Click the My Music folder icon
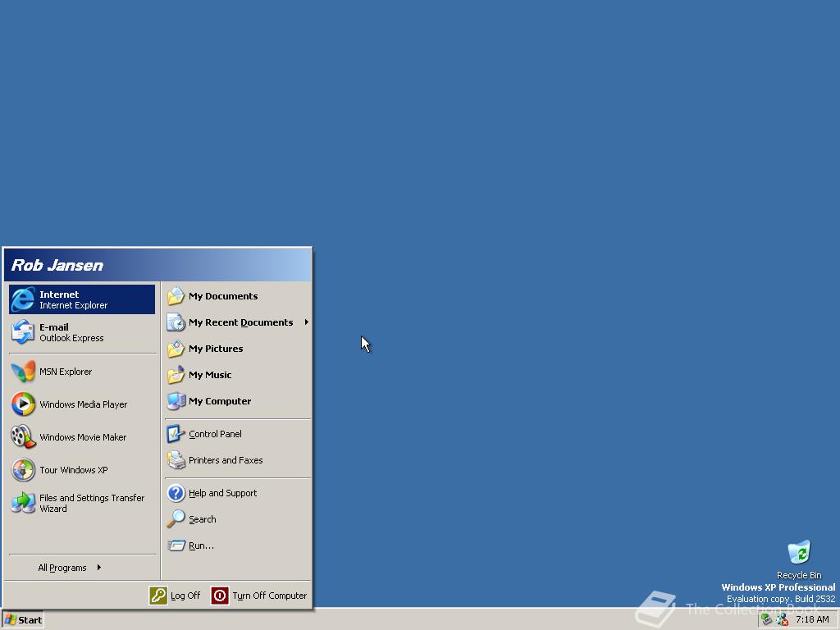 click(x=176, y=375)
